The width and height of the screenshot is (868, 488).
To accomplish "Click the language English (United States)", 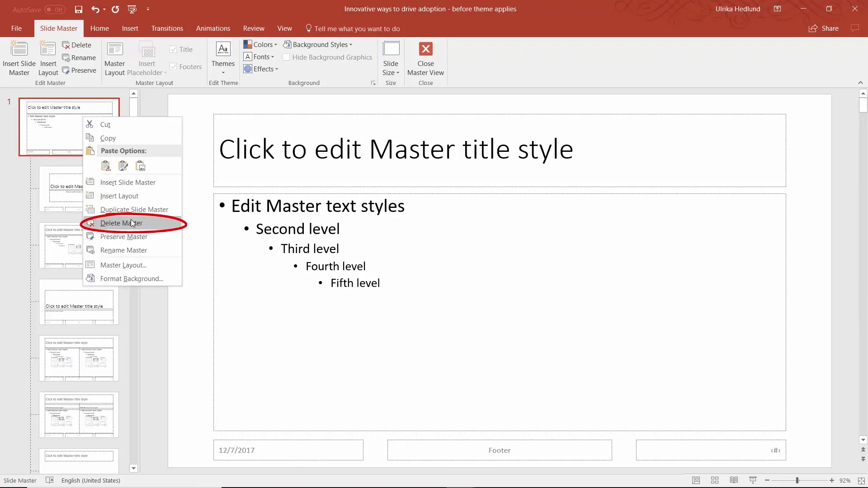I will [x=91, y=480].
